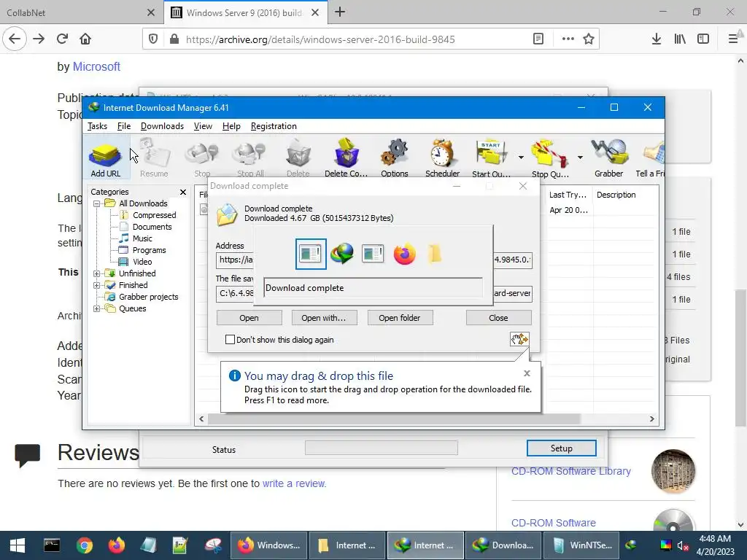Open IDM Options gear icon

click(x=395, y=160)
